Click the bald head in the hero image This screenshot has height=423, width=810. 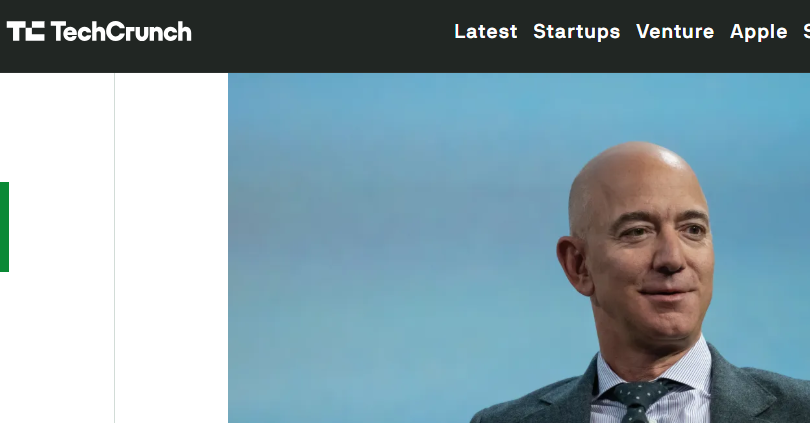tap(633, 176)
